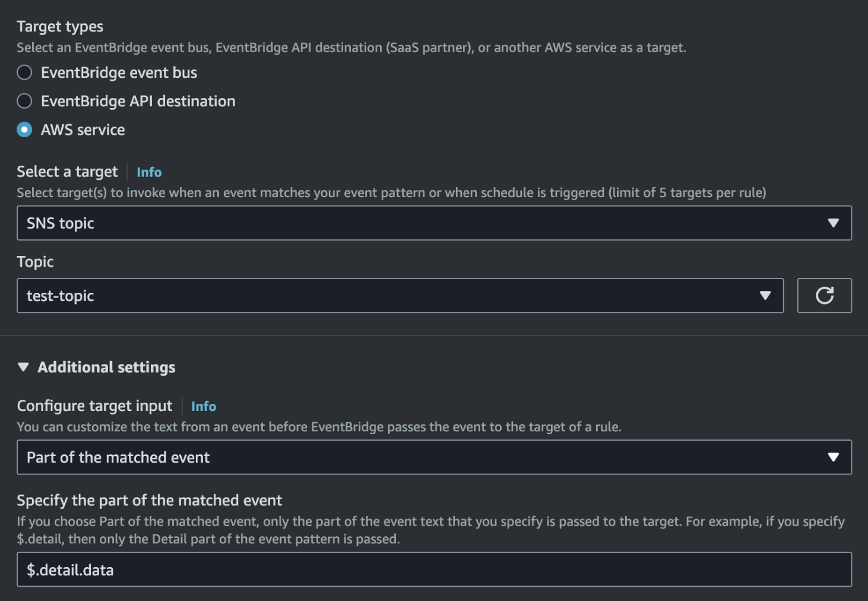The image size is (868, 601).
Task: Click the down arrow on SNS topic selector
Action: pos(833,223)
